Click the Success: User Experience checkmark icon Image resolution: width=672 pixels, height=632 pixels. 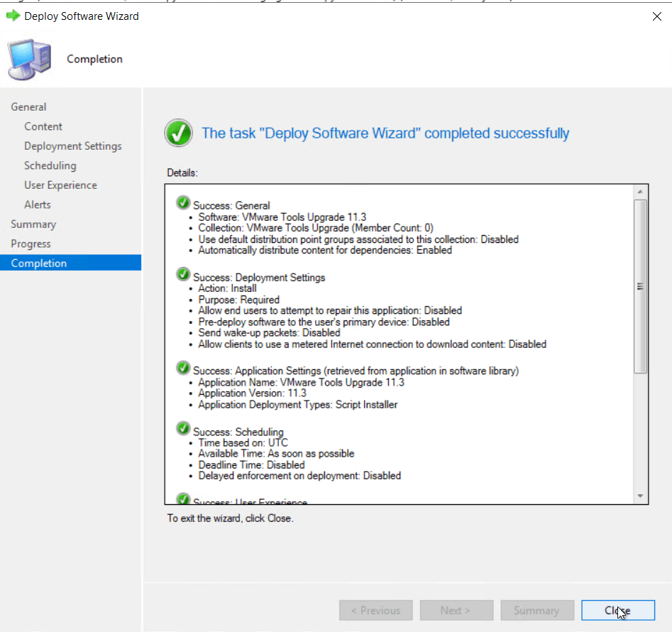pyautogui.click(x=183, y=499)
